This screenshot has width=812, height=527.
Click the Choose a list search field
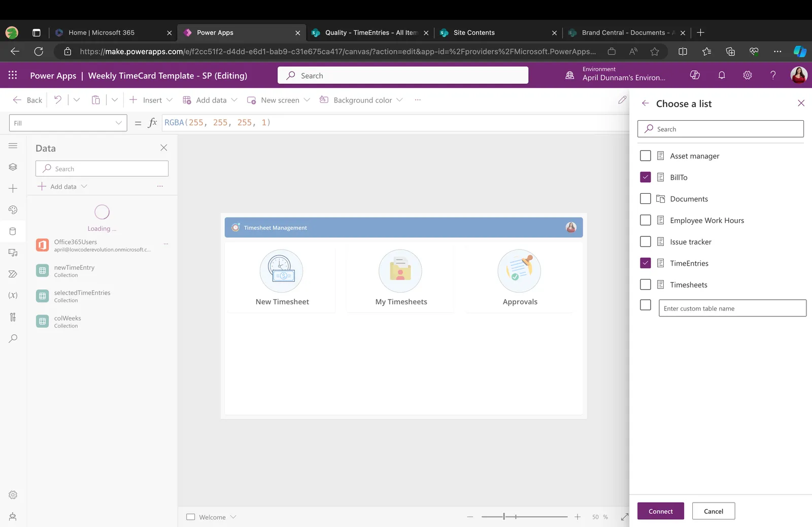721,129
